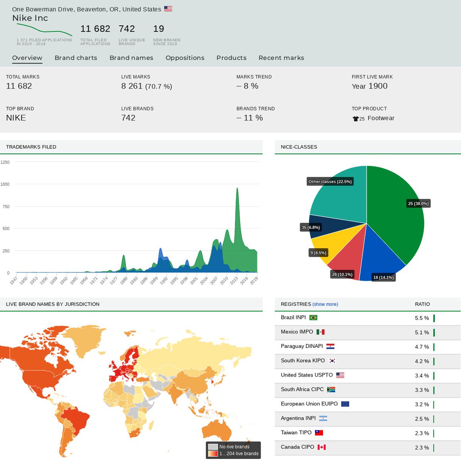The image size is (461, 476).
Task: Click the Nike Inc company title
Action: (x=30, y=18)
